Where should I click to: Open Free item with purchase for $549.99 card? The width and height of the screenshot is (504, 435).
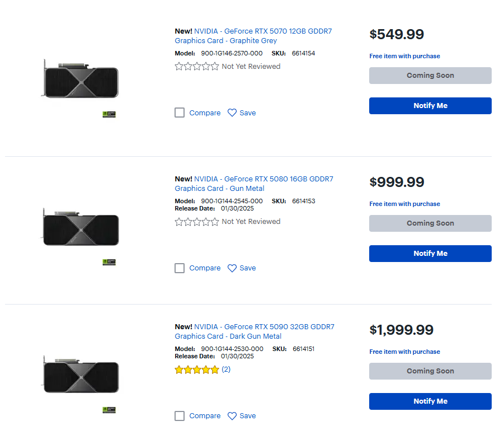(x=404, y=56)
